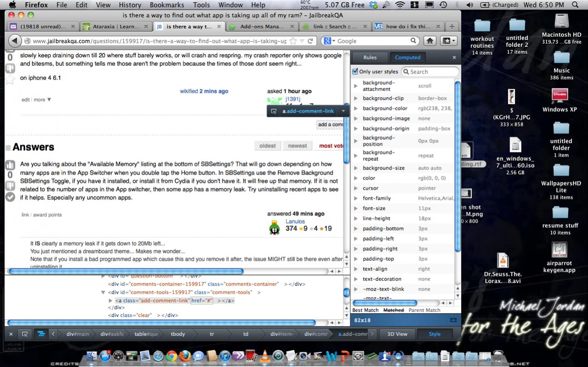
Task: Switch to the Computed tab
Action: coord(408,57)
